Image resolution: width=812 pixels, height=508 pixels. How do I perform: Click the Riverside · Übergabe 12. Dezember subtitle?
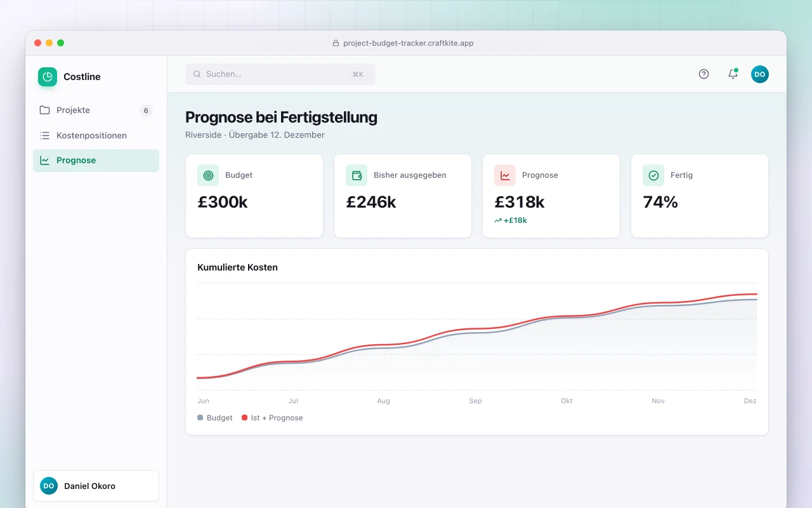(x=255, y=135)
